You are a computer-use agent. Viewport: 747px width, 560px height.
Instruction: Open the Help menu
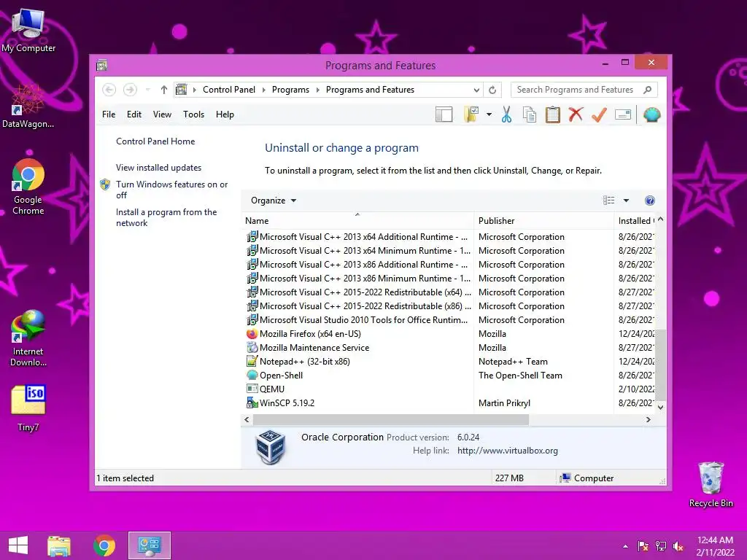point(225,114)
